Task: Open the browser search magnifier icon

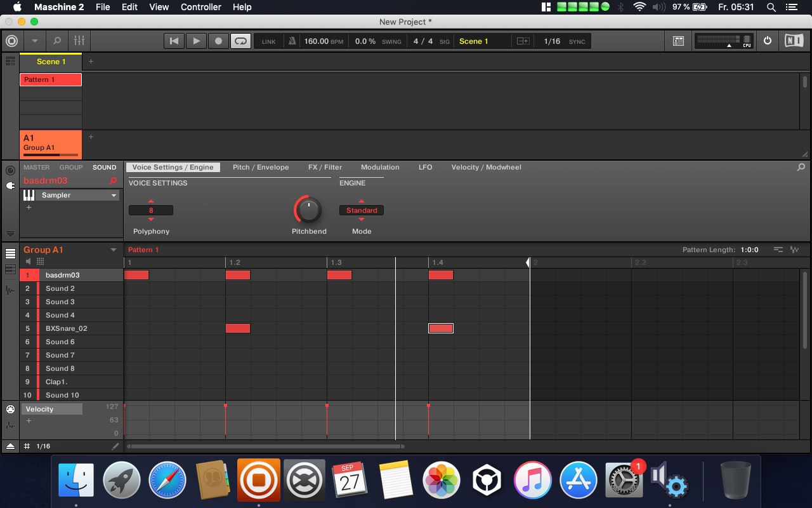Action: pyautogui.click(x=57, y=41)
